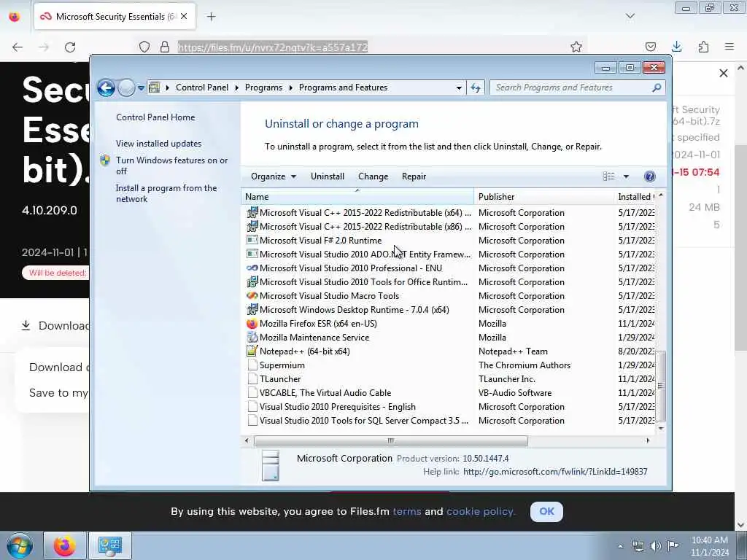Viewport: 747px width, 560px height.
Task: Select Notepad++ (64-bit x64) icon
Action: (x=252, y=351)
